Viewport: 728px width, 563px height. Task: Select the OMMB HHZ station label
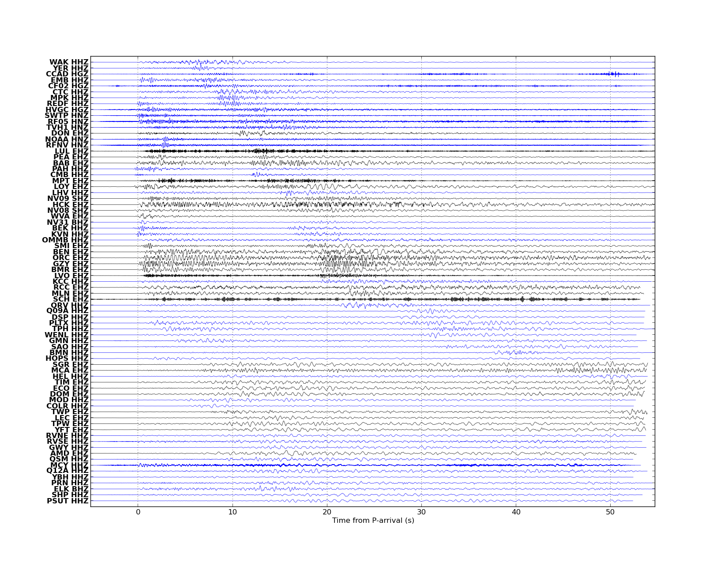(x=65, y=240)
